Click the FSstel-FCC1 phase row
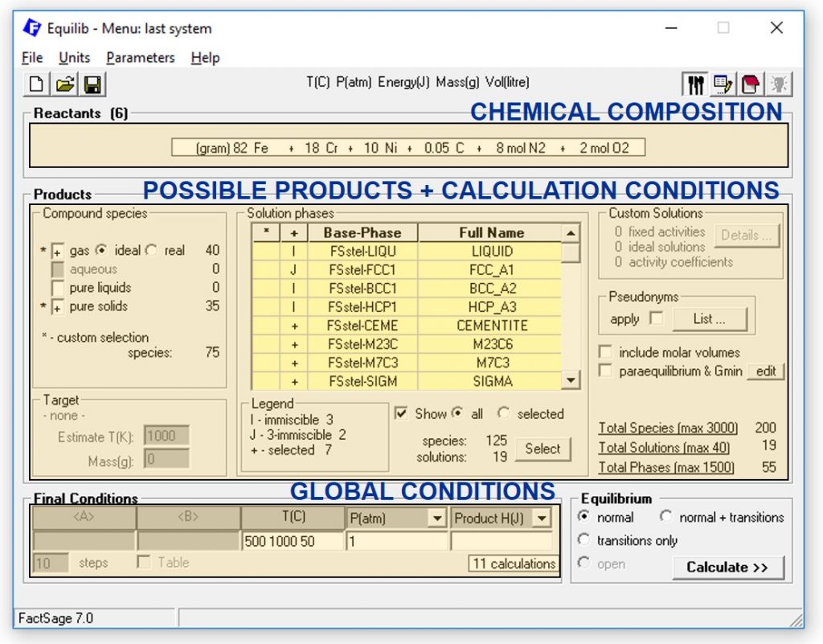 pyautogui.click(x=407, y=270)
